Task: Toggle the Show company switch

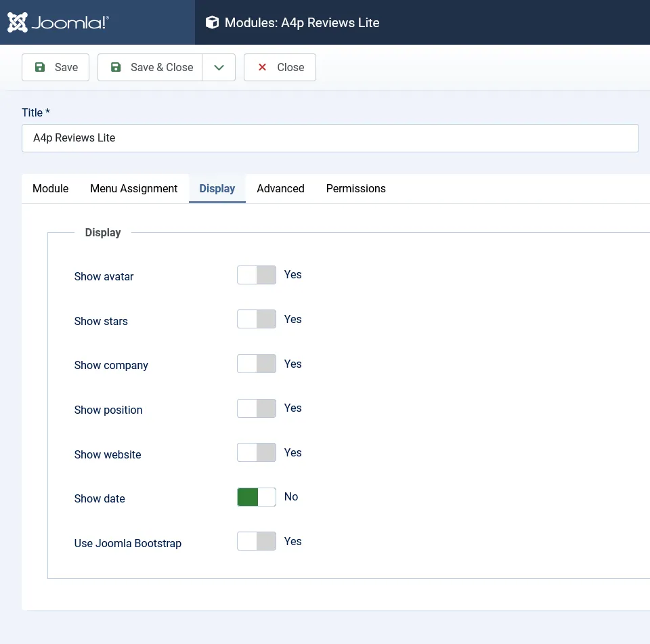Action: click(257, 364)
